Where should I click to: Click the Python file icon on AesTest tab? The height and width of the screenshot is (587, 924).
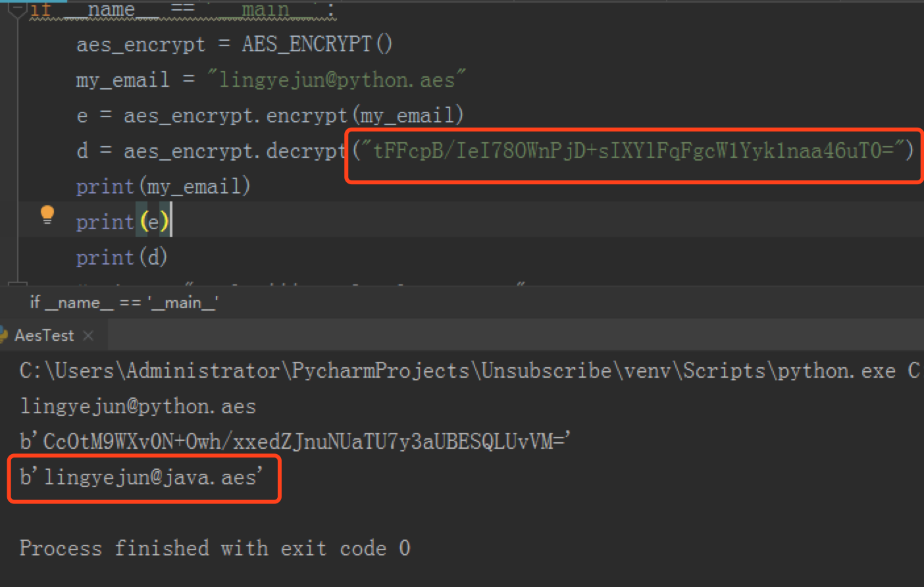pos(5,335)
